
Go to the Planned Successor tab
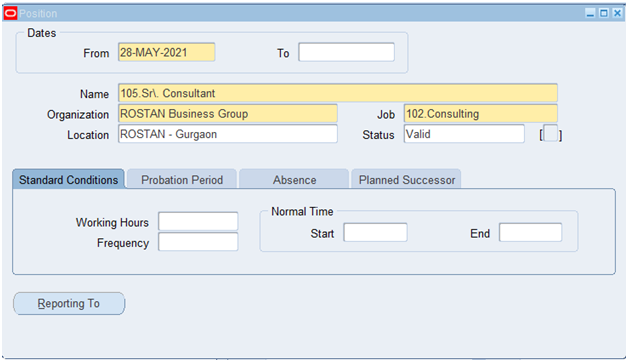pos(407,179)
